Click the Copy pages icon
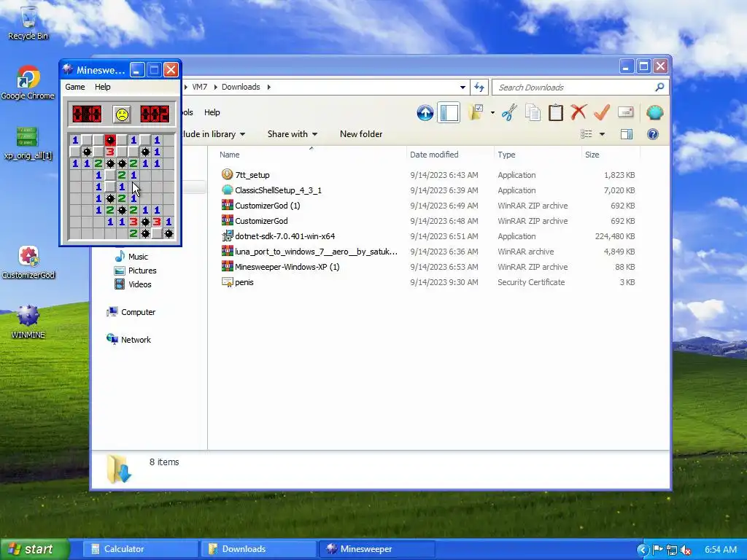747x560 pixels. pyautogui.click(x=533, y=113)
